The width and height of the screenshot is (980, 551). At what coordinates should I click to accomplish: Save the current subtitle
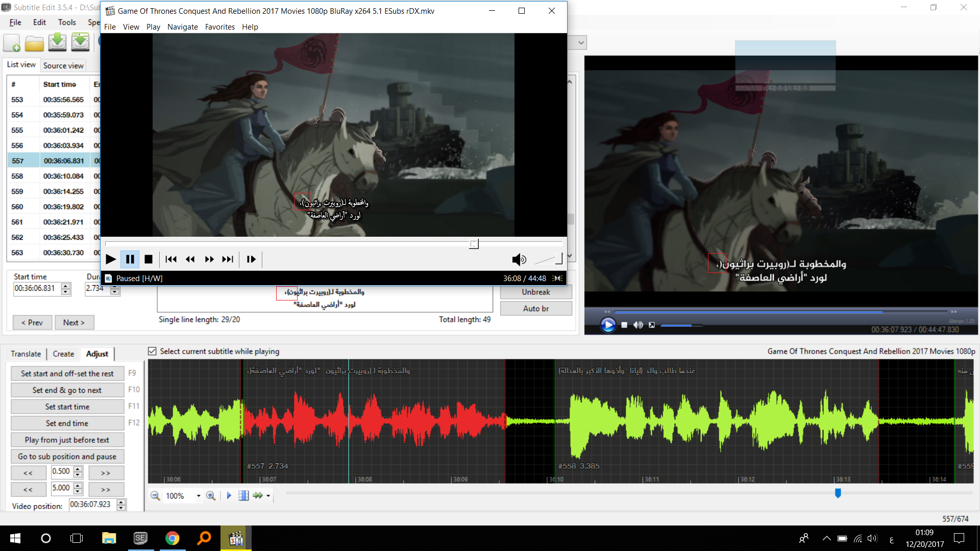pos(57,43)
